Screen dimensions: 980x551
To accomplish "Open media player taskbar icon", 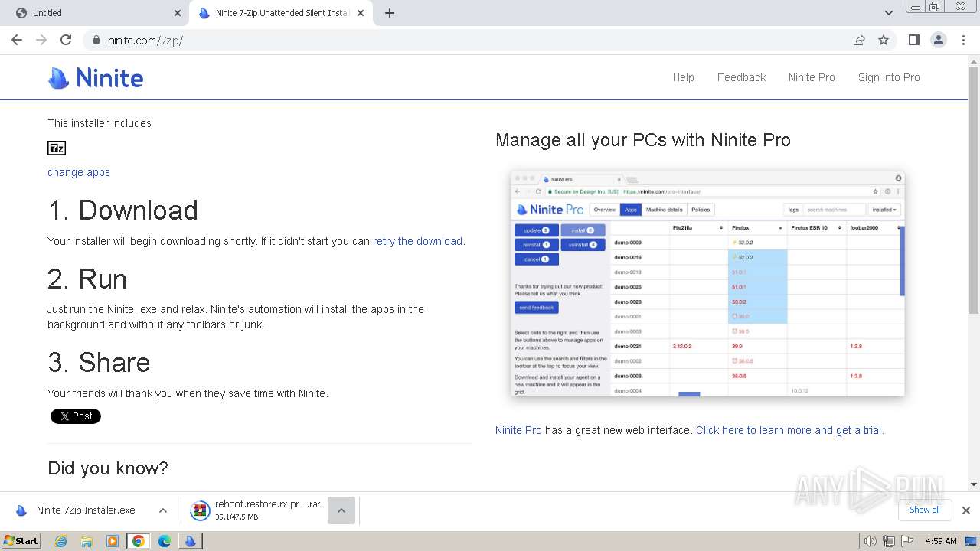I will click(x=113, y=541).
